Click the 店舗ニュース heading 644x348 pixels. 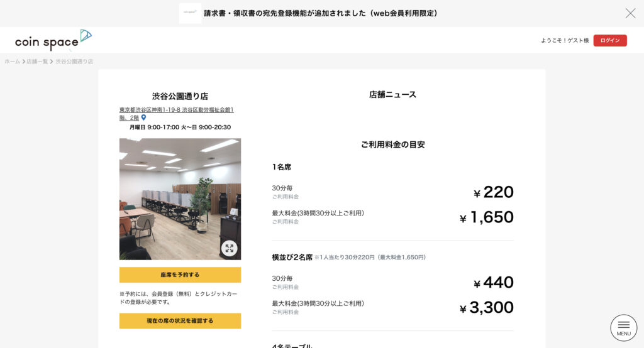click(392, 94)
